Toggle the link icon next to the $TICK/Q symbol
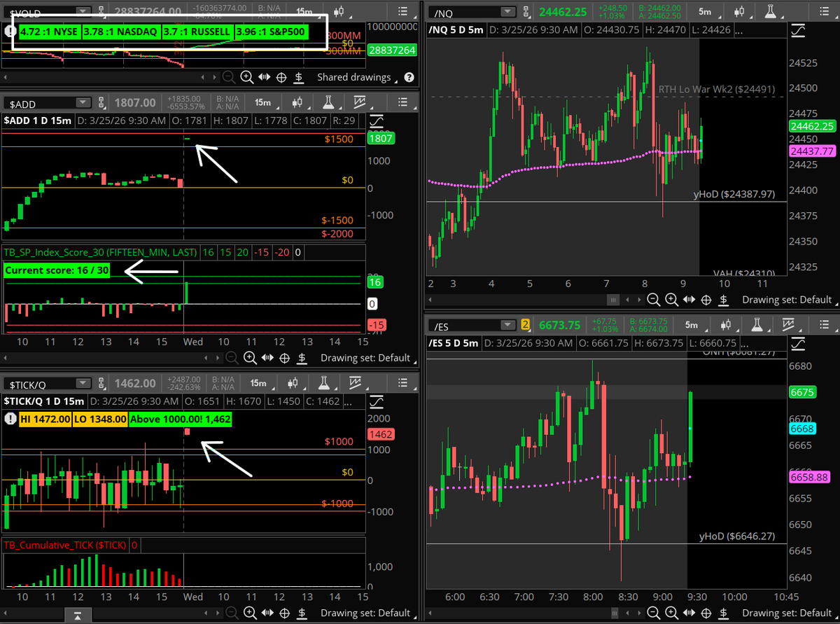The image size is (840, 624). tap(101, 384)
